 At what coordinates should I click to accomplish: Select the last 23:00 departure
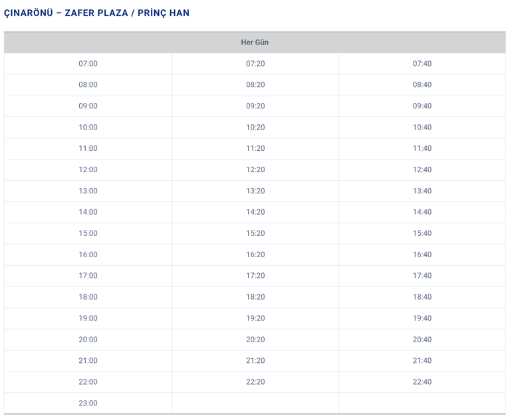tap(88, 403)
